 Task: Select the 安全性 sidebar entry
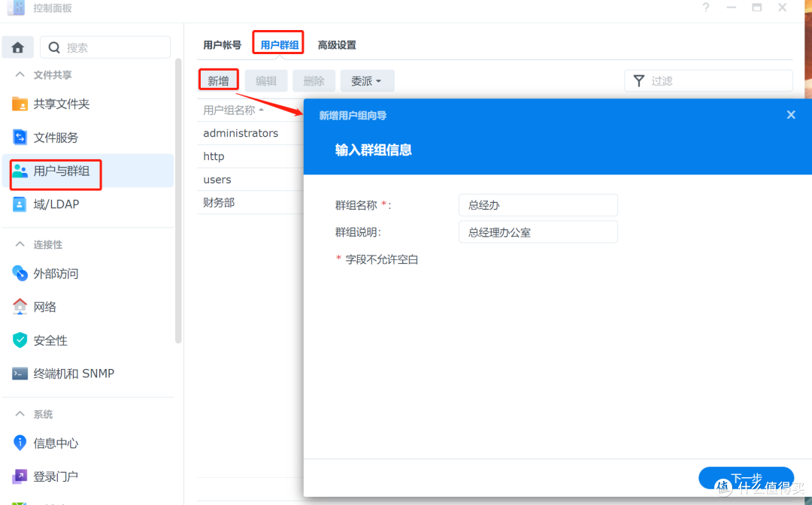tap(51, 340)
